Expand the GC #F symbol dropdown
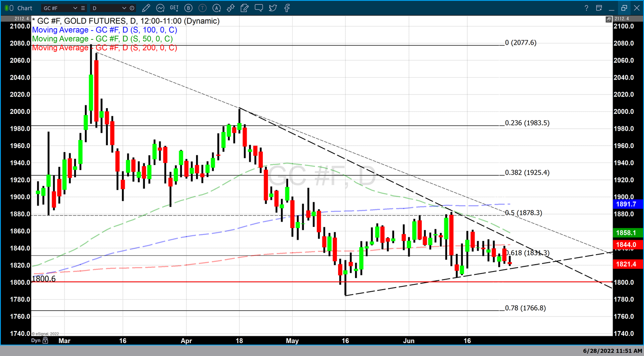Image resolution: width=644 pixels, height=356 pixels. point(75,8)
